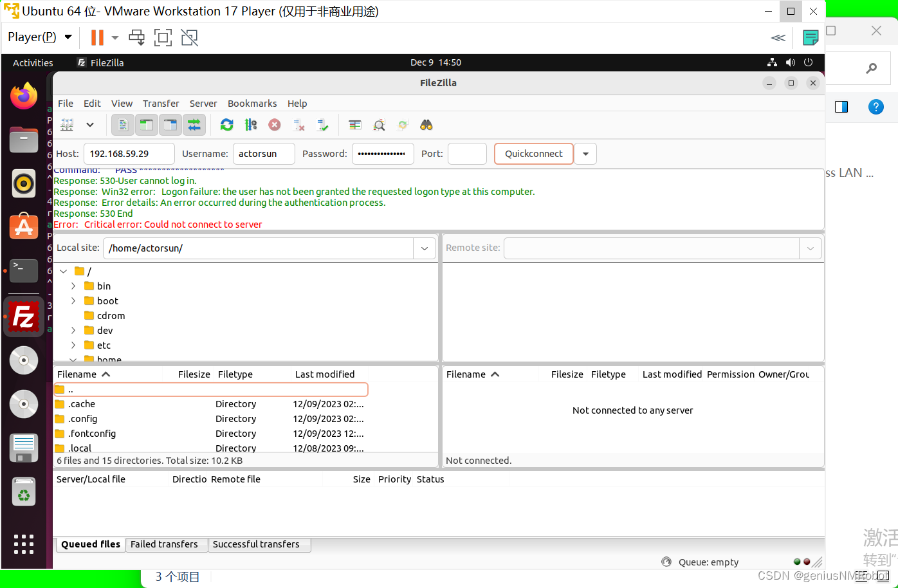898x588 pixels.
Task: Sort local files by Filesize header
Action: tap(194, 374)
